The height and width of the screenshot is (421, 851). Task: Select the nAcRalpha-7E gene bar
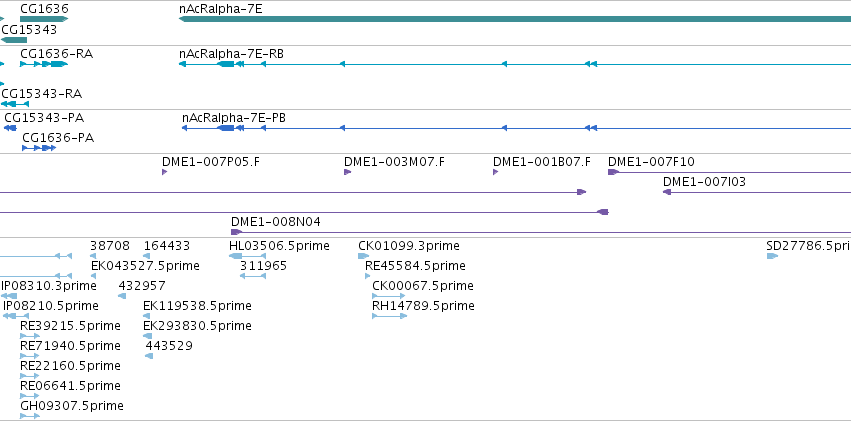point(515,19)
